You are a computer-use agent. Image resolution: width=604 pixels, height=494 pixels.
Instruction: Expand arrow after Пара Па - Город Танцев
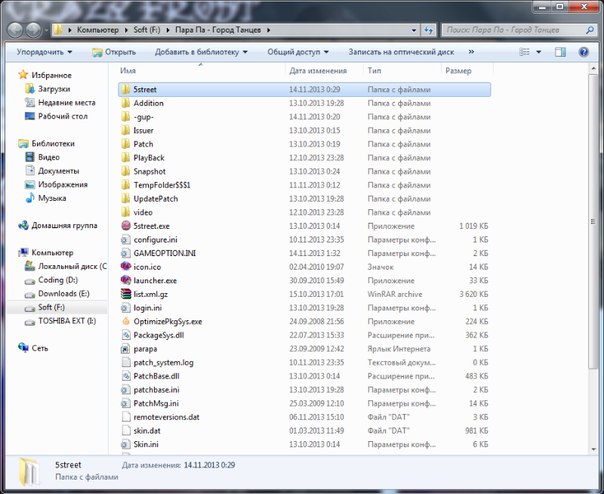(268, 30)
